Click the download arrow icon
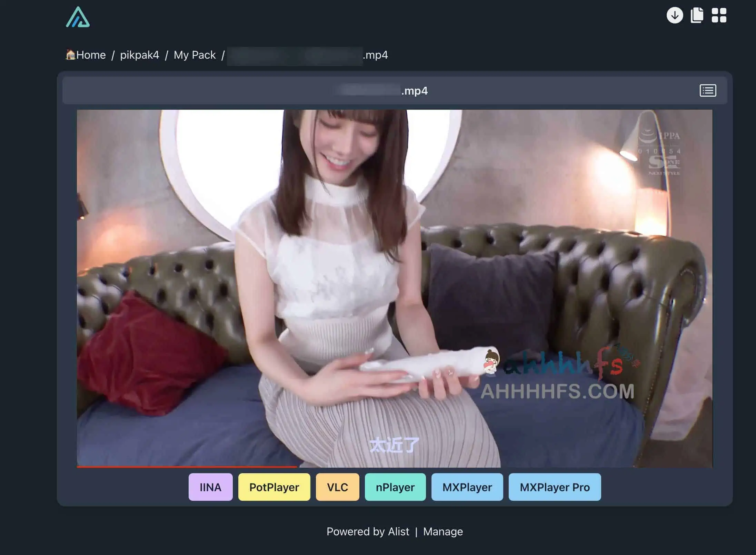 pyautogui.click(x=675, y=16)
